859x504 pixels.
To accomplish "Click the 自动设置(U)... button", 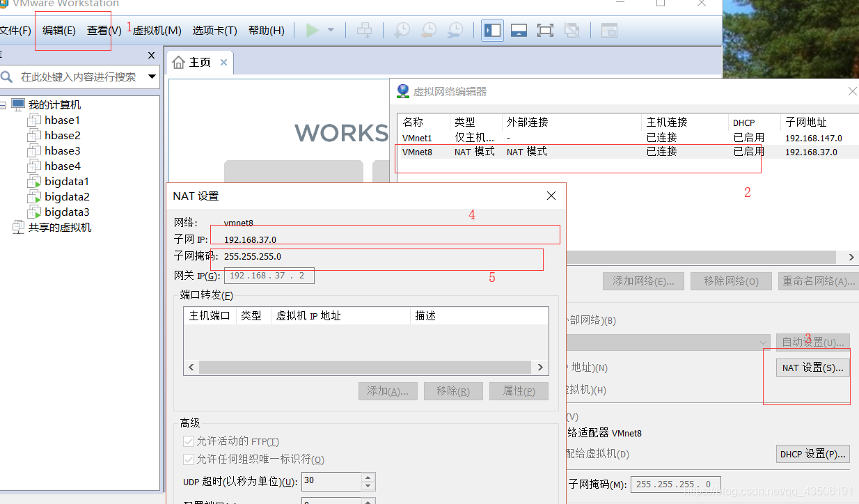I will (x=812, y=342).
